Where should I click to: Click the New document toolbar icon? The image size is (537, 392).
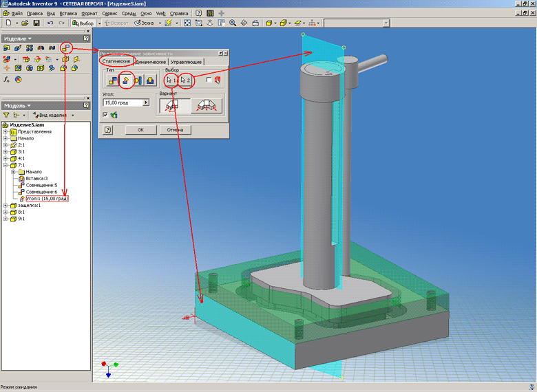pos(9,23)
